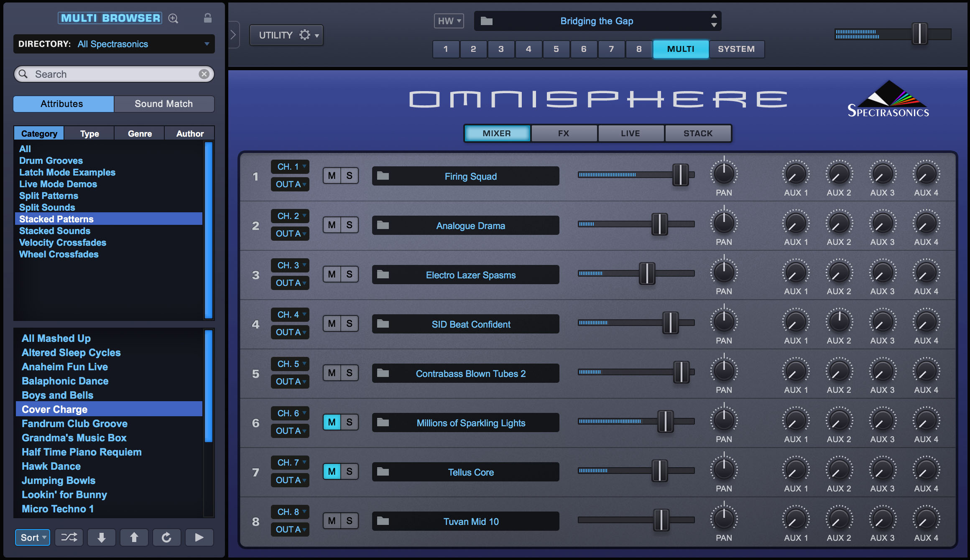Viewport: 970px width, 560px height.
Task: Switch to the FX panel
Action: pos(562,132)
